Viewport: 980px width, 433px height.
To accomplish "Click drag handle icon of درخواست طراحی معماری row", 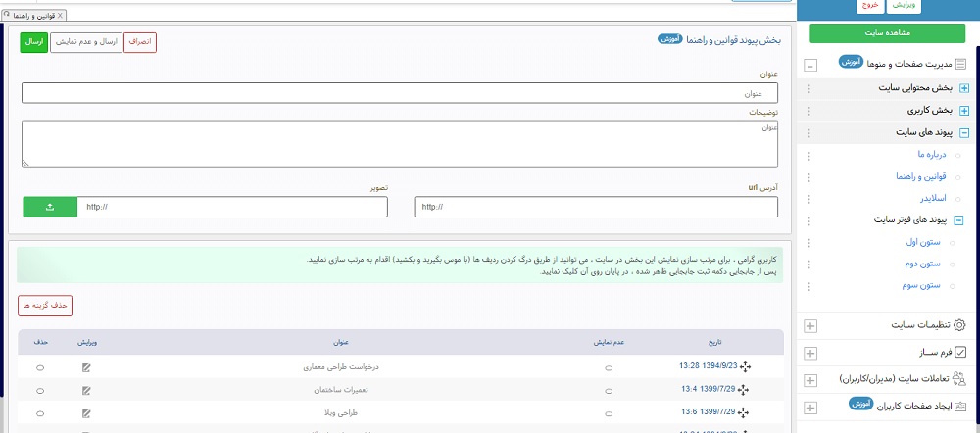I will (x=742, y=367).
